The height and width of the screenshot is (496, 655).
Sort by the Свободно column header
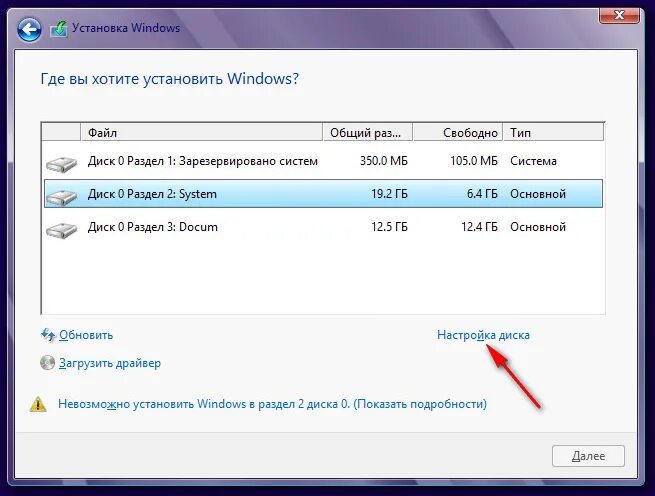pos(458,132)
